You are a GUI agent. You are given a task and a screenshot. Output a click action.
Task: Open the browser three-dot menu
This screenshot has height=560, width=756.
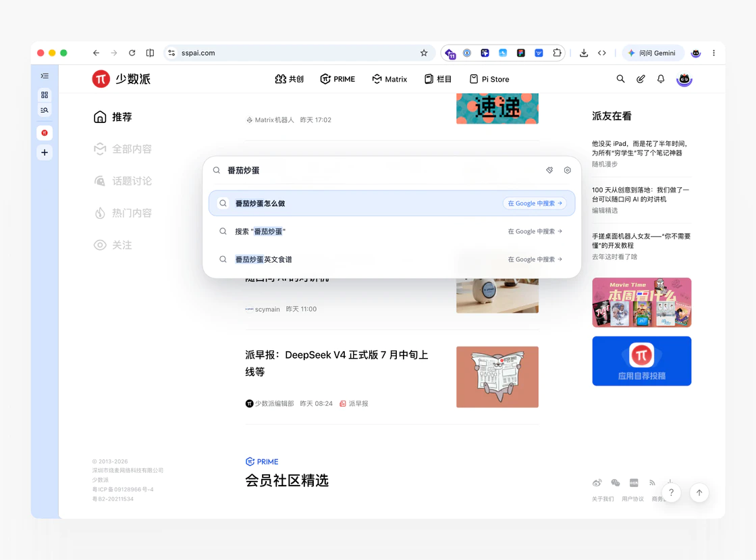(713, 53)
